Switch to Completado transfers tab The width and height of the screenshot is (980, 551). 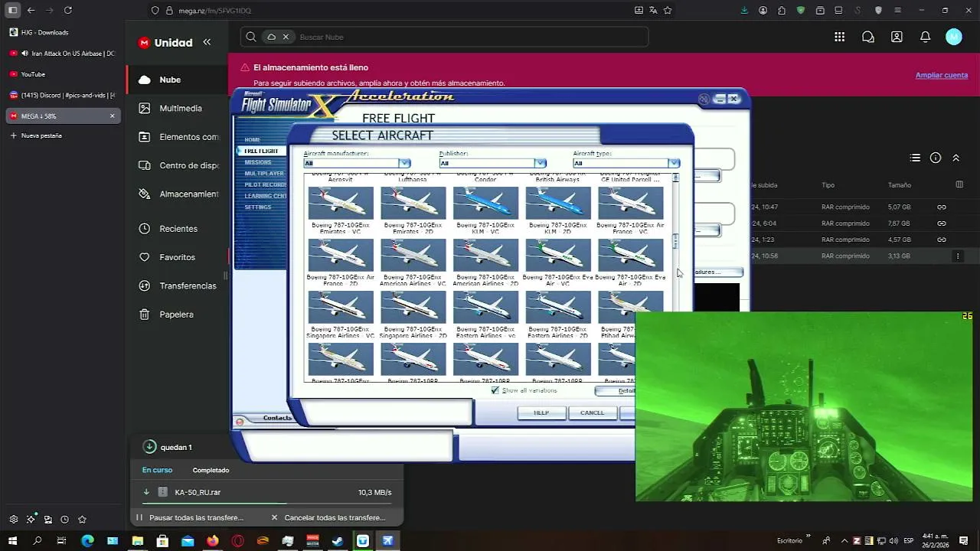pos(211,470)
